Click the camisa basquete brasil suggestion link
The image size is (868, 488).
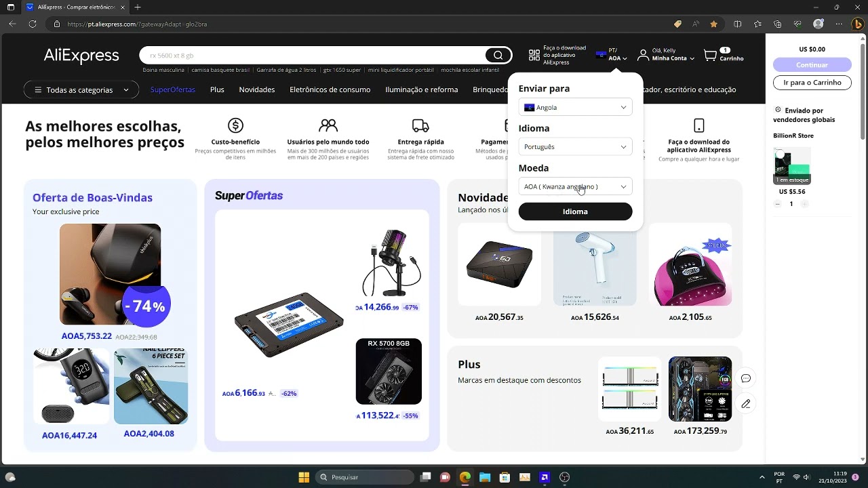220,70
